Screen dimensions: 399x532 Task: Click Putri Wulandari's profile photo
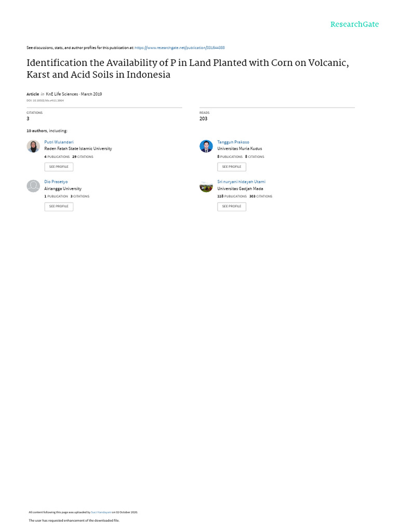click(33, 146)
